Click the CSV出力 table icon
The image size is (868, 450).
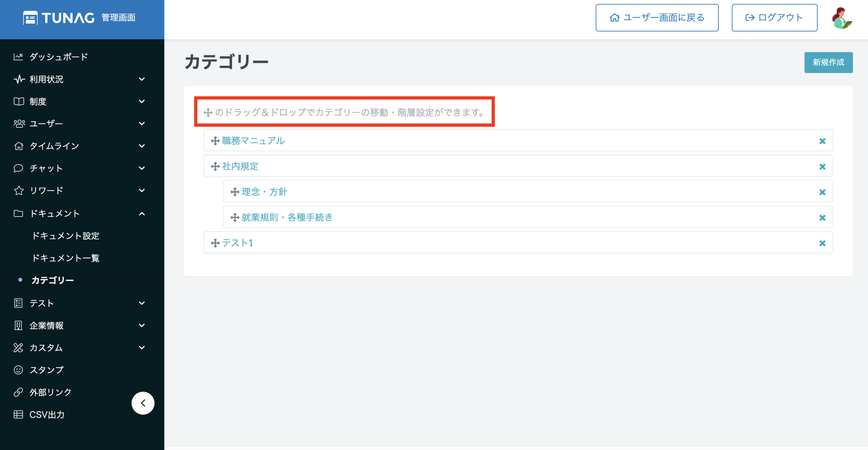[x=19, y=415]
